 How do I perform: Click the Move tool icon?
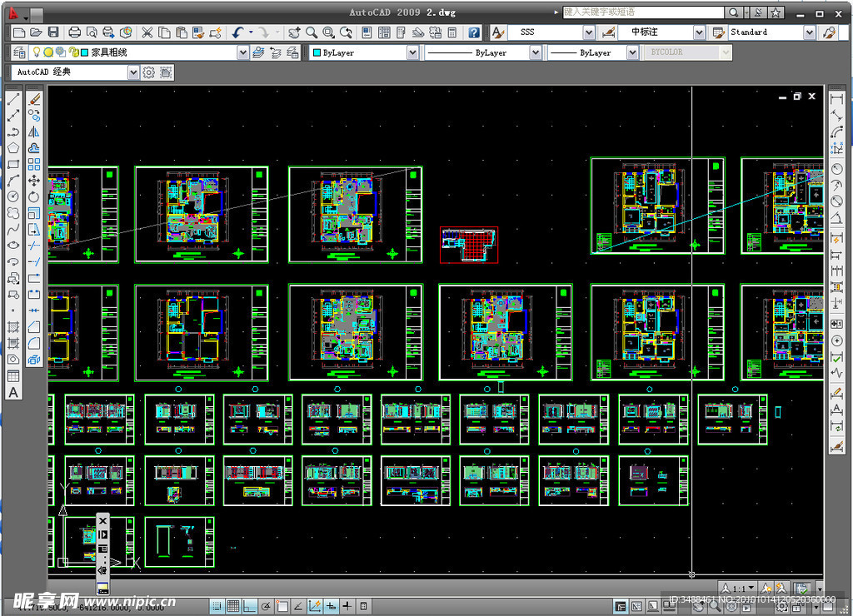pyautogui.click(x=34, y=181)
